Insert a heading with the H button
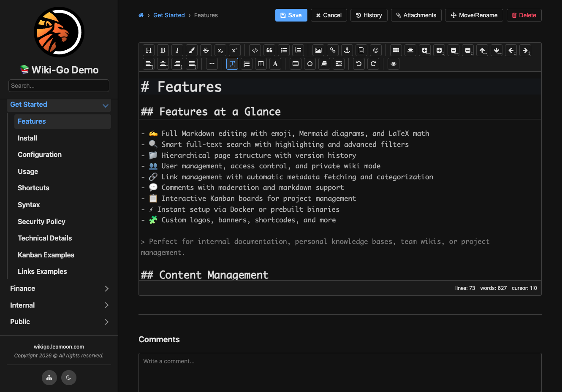This screenshot has height=392, width=562. [x=149, y=50]
